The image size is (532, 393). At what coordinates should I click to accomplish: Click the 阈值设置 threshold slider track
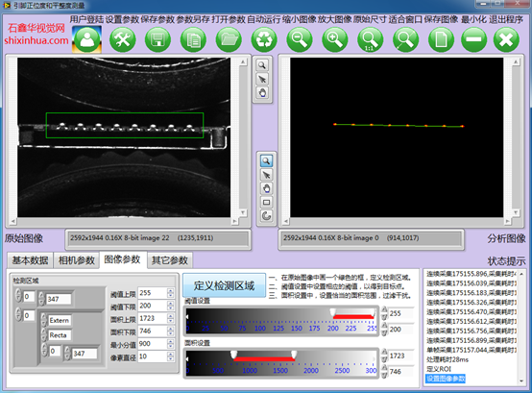281,321
